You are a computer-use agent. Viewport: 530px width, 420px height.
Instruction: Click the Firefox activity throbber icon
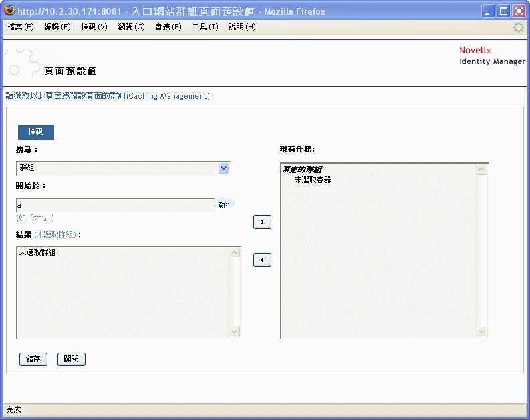pyautogui.click(x=518, y=27)
